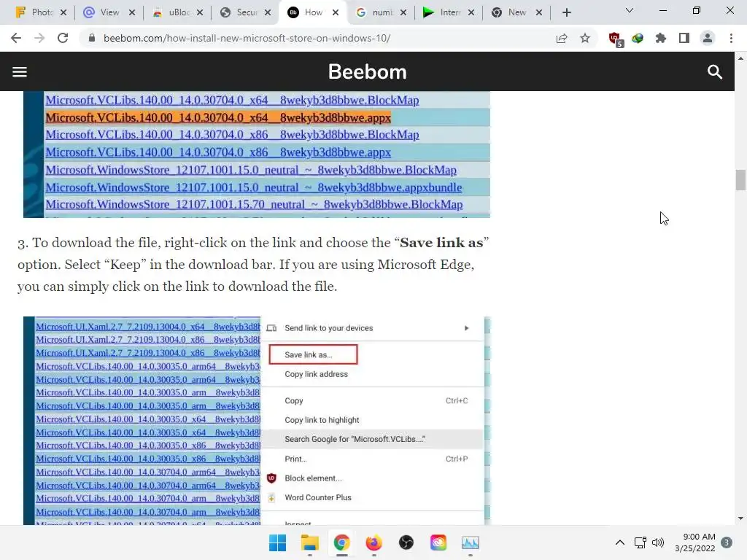Open the Beebom hamburger menu
This screenshot has height=560, width=747.
click(x=20, y=72)
